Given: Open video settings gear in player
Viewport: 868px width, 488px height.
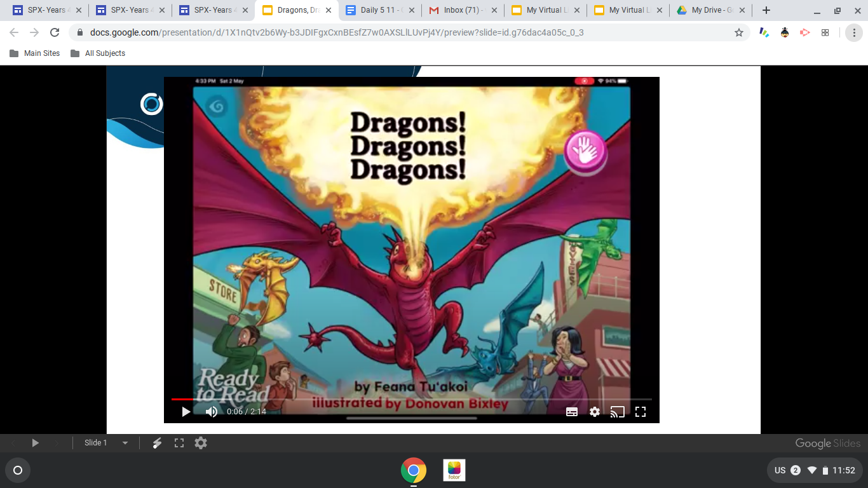Looking at the screenshot, I should click(x=595, y=412).
